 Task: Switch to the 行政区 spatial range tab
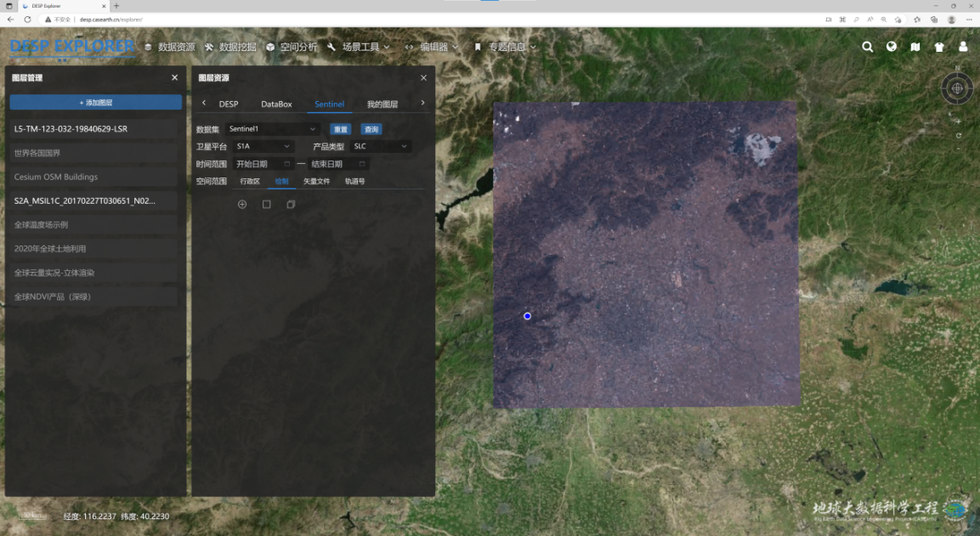click(250, 182)
